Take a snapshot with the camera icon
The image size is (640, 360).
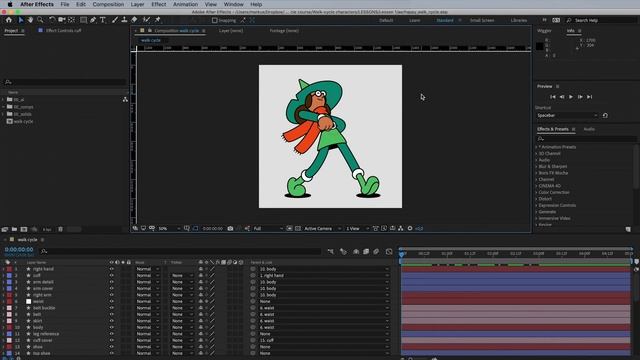230,229
